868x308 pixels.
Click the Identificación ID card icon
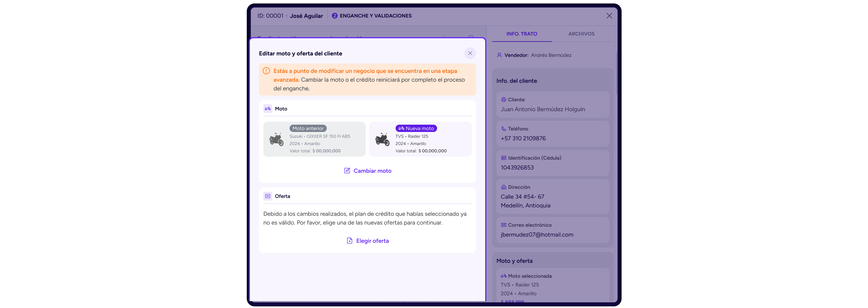pos(503,158)
